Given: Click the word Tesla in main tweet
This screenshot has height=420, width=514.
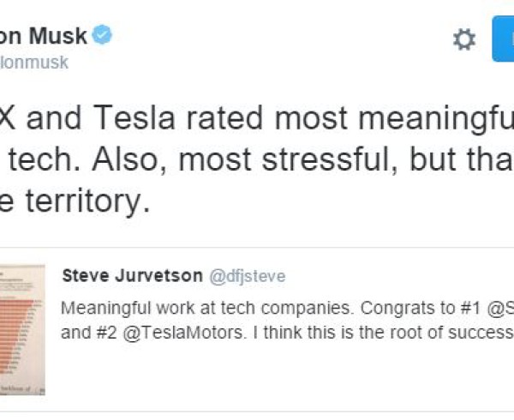Looking at the screenshot, I should [134, 117].
